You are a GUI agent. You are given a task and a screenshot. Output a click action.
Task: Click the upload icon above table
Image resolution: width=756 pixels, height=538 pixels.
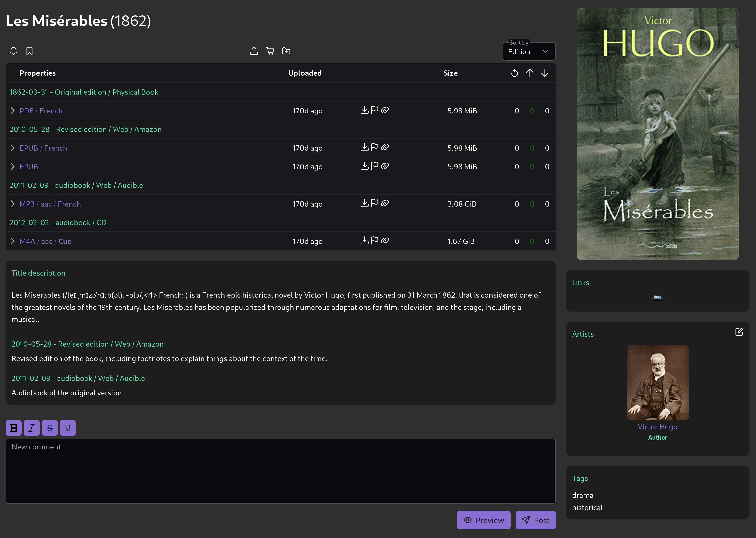point(254,51)
